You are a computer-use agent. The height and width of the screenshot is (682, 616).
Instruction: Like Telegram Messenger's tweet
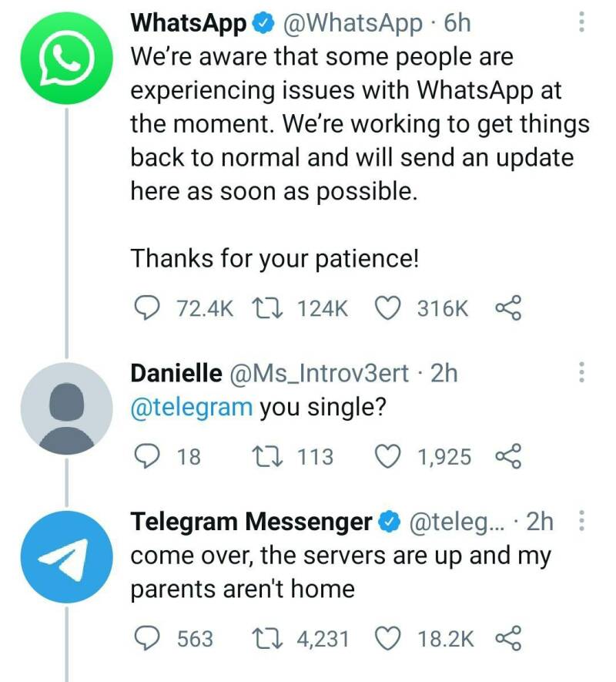point(387,638)
